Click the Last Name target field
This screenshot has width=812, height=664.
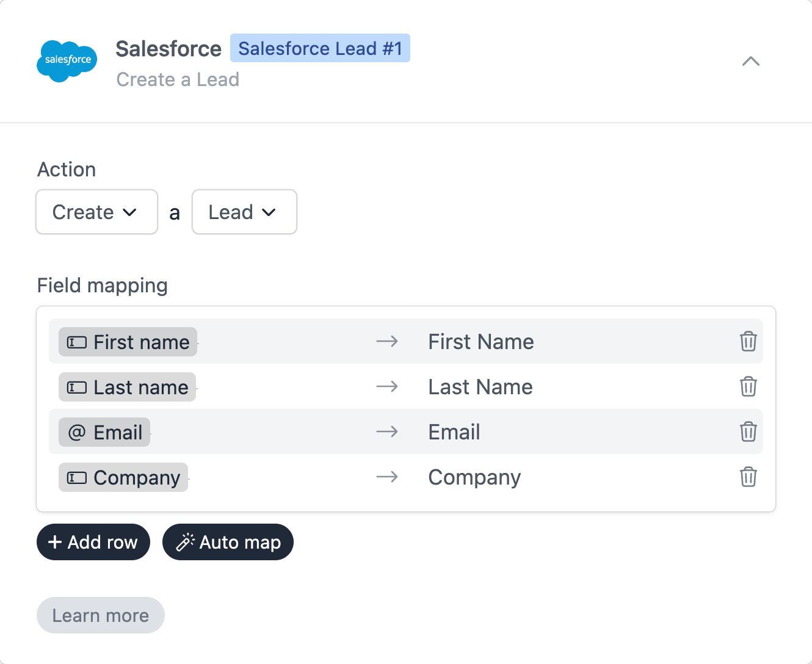pos(480,387)
